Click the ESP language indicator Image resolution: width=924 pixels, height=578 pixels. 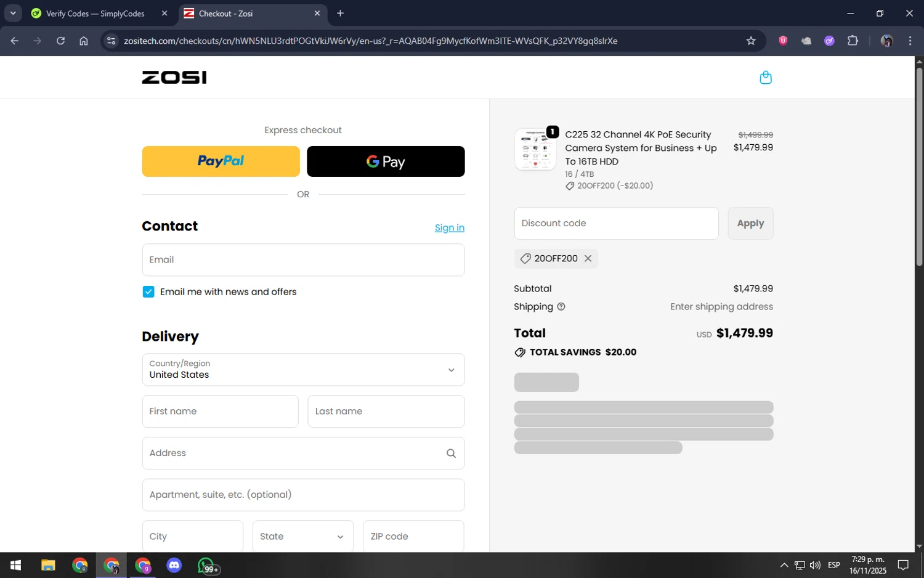[x=834, y=565]
